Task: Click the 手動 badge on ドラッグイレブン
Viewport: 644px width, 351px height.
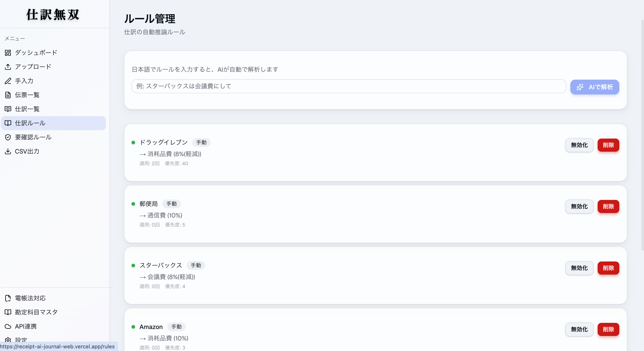Action: click(x=201, y=143)
